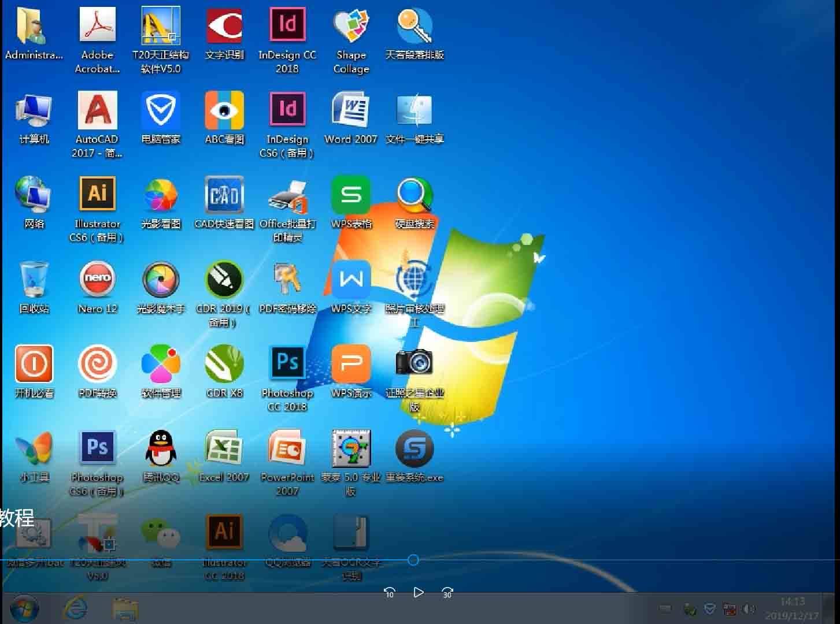
Task: Click the 光影魔术手 icon
Action: coord(161,280)
